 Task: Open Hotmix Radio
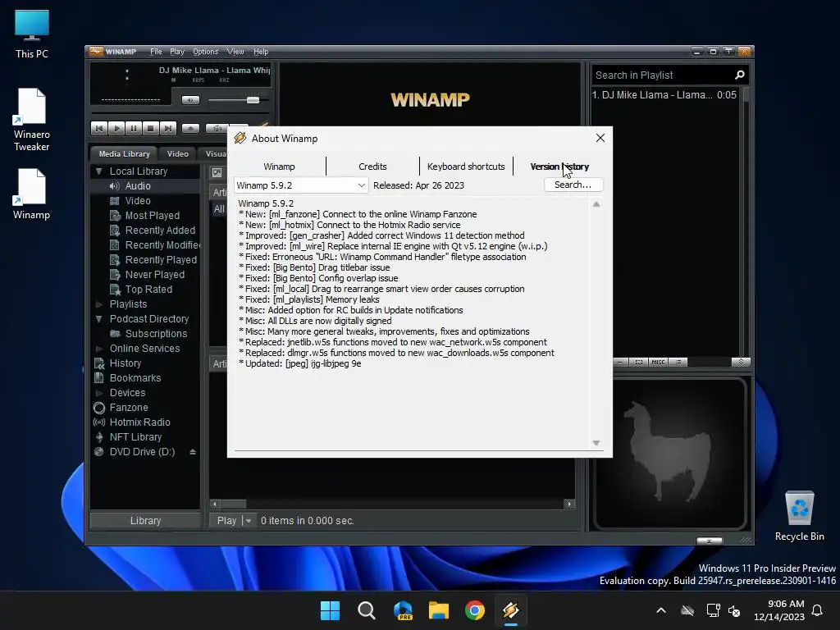pyautogui.click(x=139, y=422)
